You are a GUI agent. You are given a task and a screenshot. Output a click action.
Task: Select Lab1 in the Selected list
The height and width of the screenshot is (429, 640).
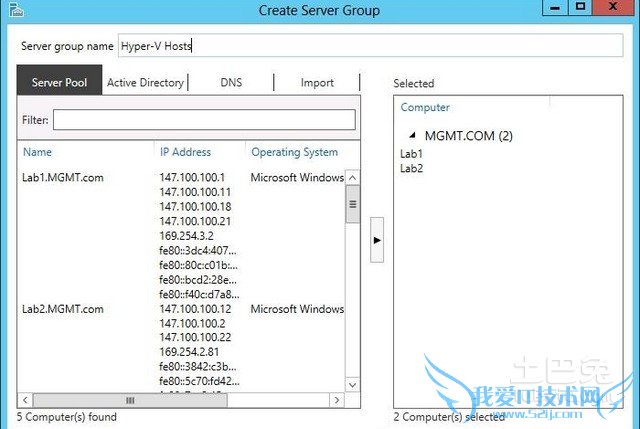(x=411, y=154)
